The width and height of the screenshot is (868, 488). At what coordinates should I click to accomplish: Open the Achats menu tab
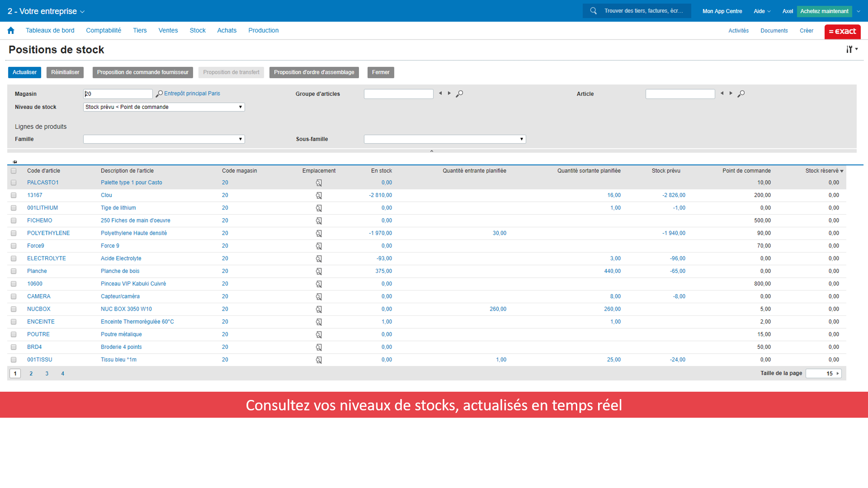tap(226, 30)
